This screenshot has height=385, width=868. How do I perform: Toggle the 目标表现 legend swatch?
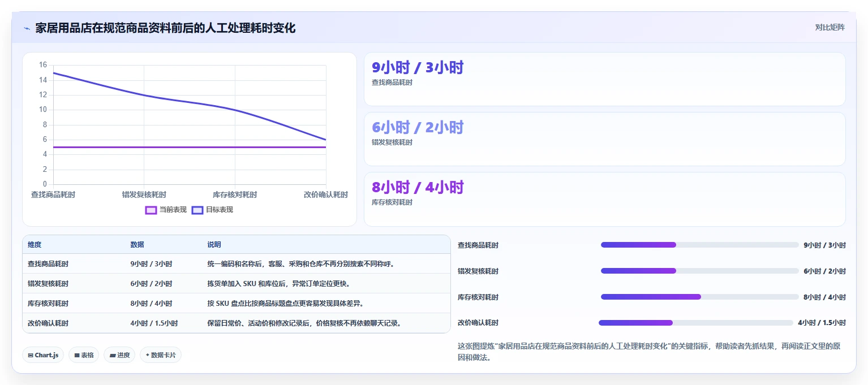[x=197, y=210]
